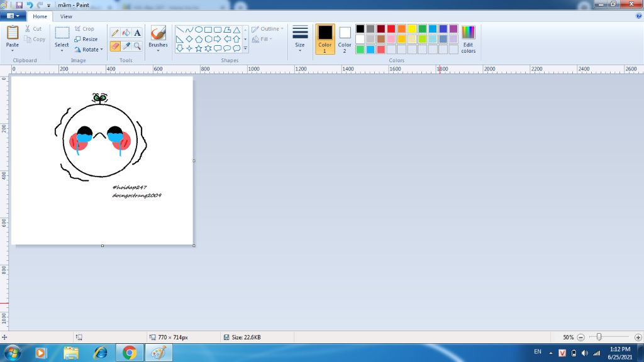Select the Fill with color bucket tool
Image resolution: width=644 pixels, height=362 pixels.
pos(126,33)
